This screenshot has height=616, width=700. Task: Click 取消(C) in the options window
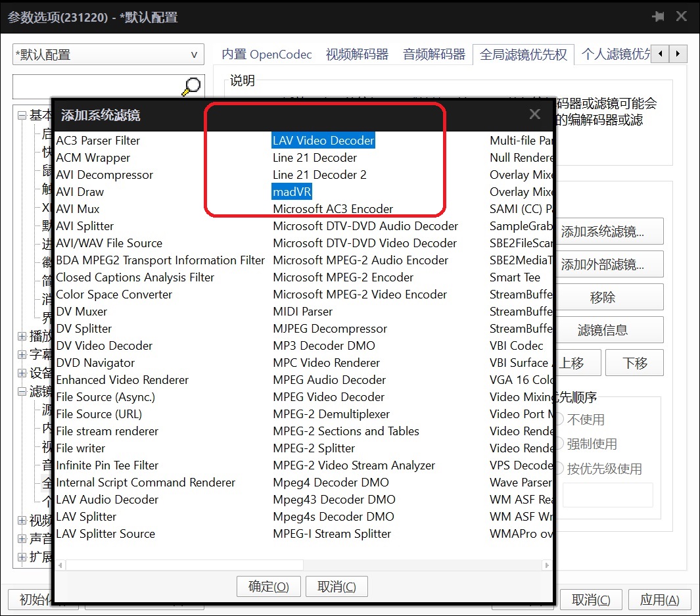click(591, 600)
